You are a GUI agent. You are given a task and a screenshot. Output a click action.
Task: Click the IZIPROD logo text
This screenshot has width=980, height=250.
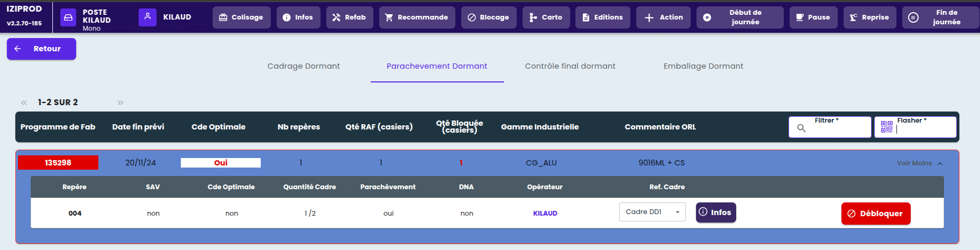[x=24, y=9]
